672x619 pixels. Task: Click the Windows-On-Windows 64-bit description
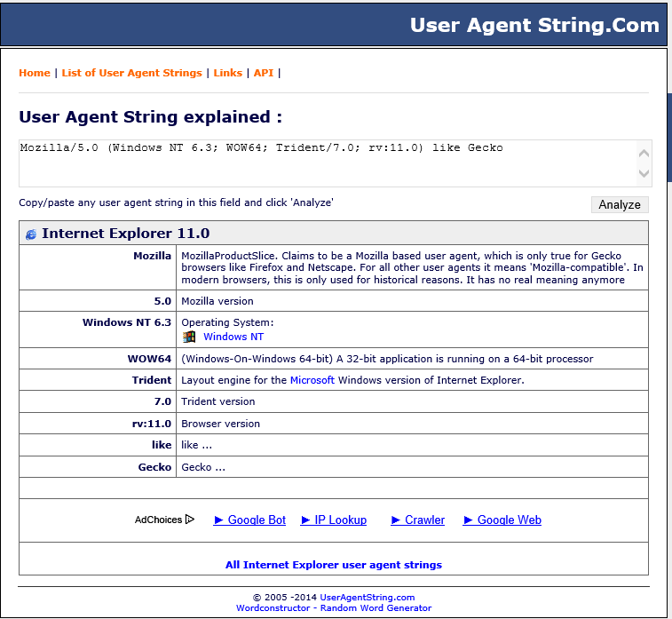click(387, 359)
